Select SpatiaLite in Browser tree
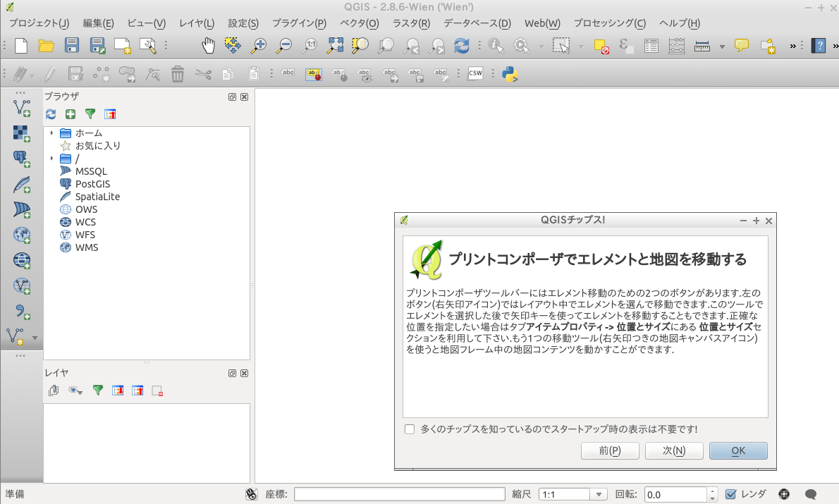The width and height of the screenshot is (839, 504). (x=97, y=197)
